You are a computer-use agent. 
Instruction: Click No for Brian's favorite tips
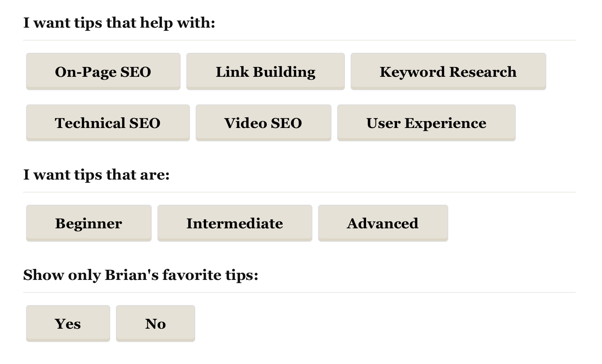coord(155,323)
